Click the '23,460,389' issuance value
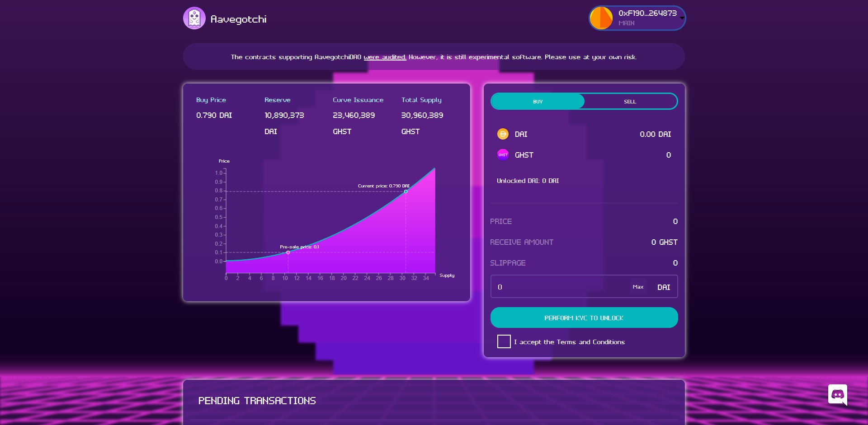 tap(354, 115)
